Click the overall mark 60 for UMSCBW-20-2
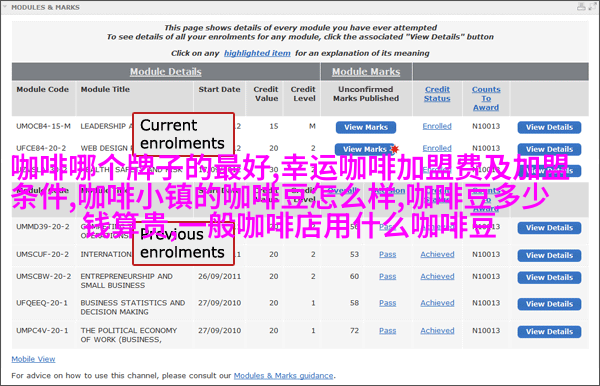The image size is (600, 386). (354, 277)
